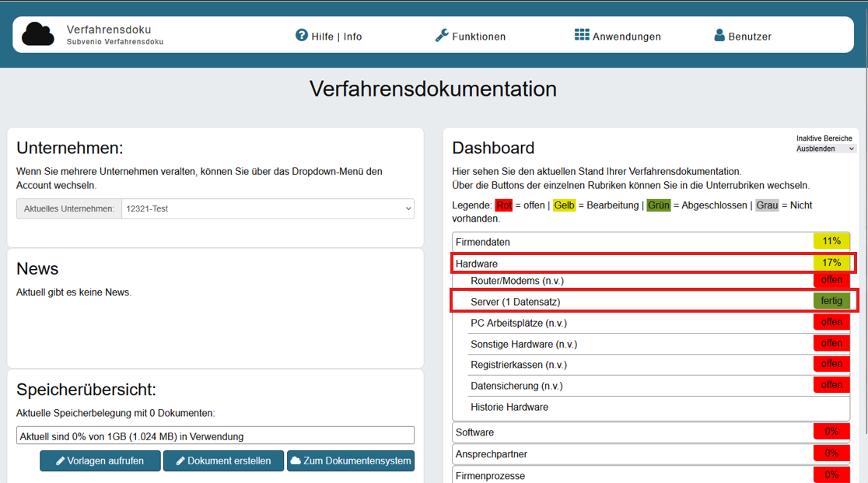Screen dimensions: 868x483
Task: Expand the Ansprechpartner section
Action: [x=651, y=453]
